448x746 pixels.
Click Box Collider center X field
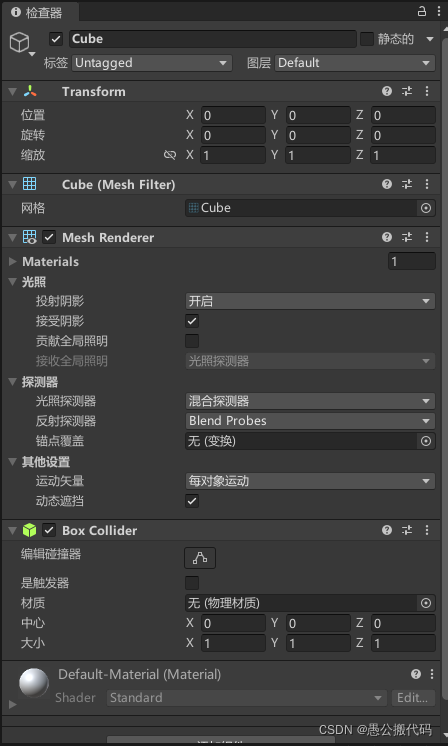pyautogui.click(x=233, y=623)
